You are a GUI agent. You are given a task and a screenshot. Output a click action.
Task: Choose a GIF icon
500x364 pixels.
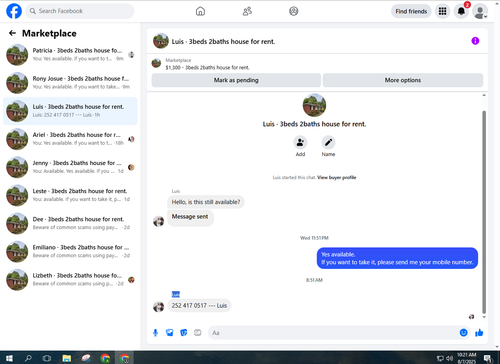pyautogui.click(x=198, y=333)
